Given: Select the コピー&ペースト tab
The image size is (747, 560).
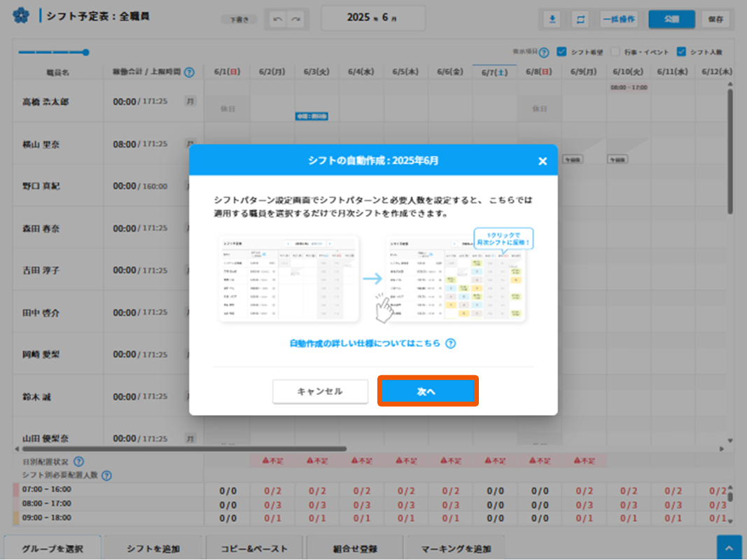Looking at the screenshot, I should 253,549.
